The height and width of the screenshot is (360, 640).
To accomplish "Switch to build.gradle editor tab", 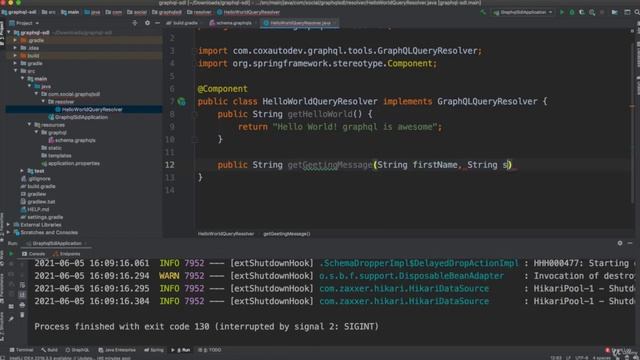I will 182,23.
